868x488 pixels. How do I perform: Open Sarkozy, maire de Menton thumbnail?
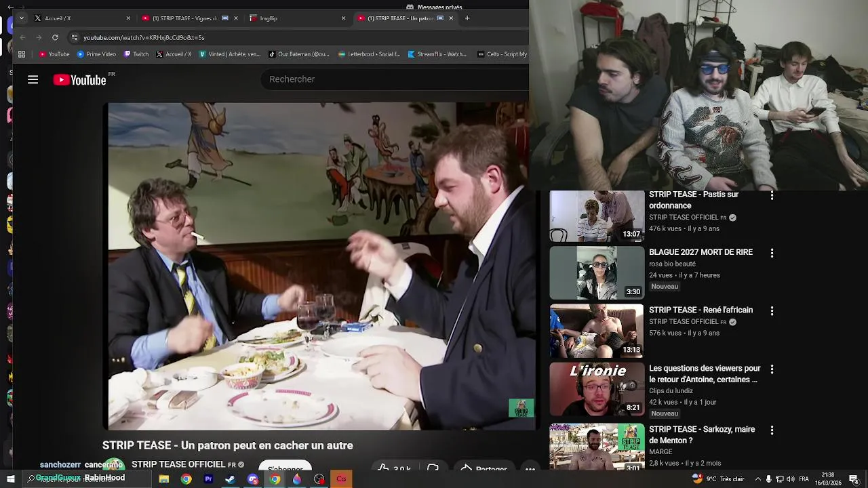click(x=597, y=447)
